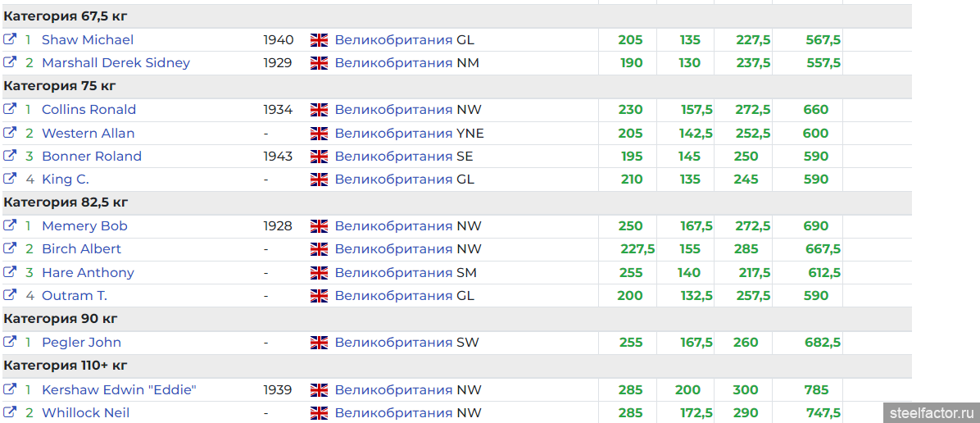Click the King C. name link
The width and height of the screenshot is (980, 423).
[x=65, y=180]
